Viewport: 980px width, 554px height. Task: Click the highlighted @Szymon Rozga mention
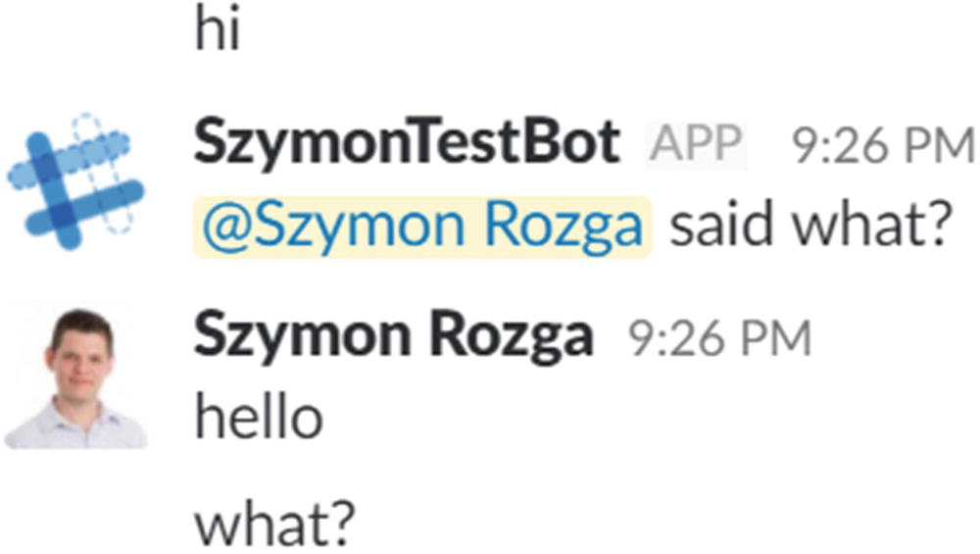(422, 227)
